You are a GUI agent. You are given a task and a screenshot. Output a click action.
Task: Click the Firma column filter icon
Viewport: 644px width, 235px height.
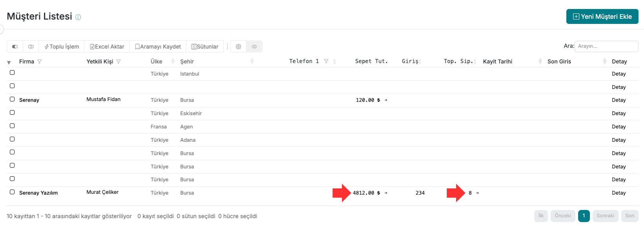(x=40, y=61)
